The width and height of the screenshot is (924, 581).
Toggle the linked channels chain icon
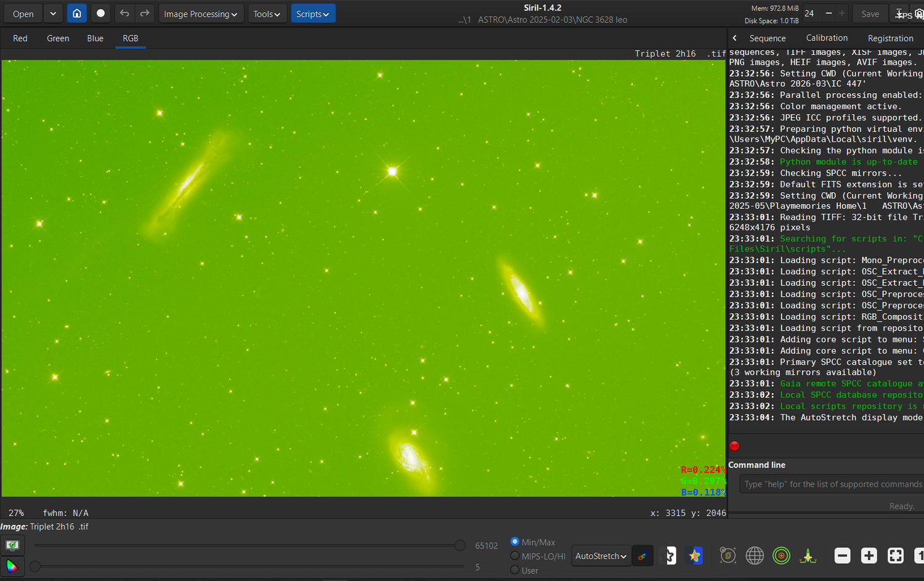tap(642, 556)
